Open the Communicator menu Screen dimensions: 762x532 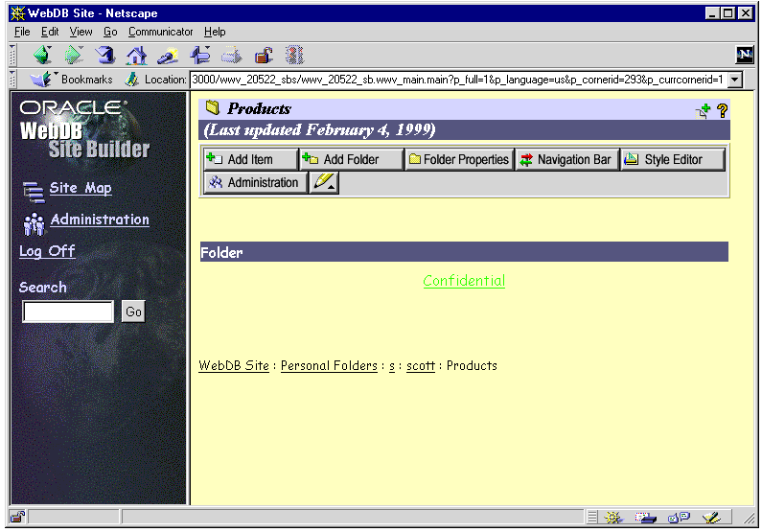click(x=160, y=32)
